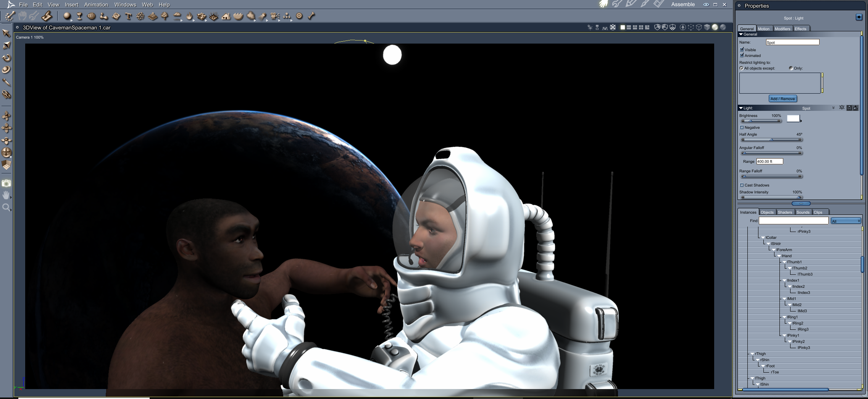Open the Insert menu

[x=71, y=5]
